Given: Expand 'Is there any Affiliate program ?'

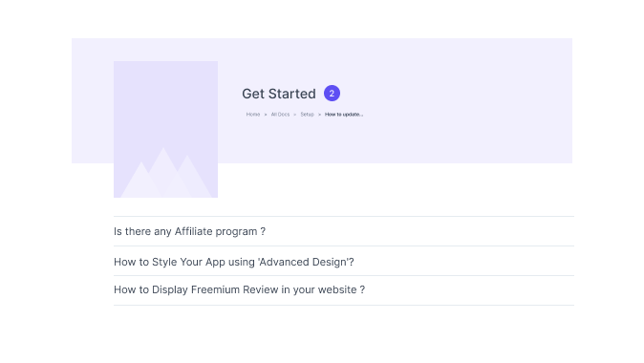Looking at the screenshot, I should [344, 231].
